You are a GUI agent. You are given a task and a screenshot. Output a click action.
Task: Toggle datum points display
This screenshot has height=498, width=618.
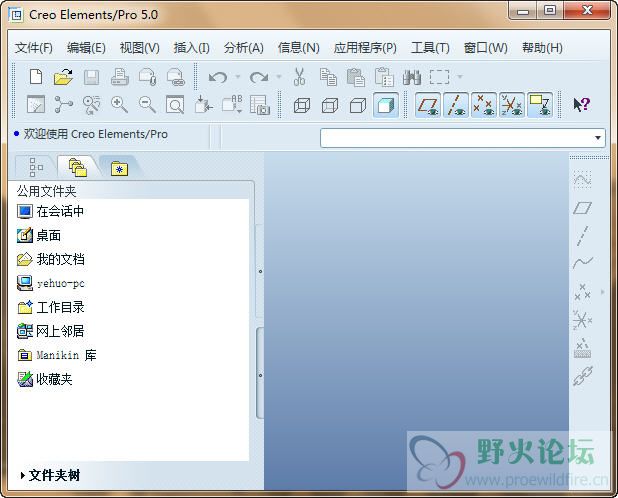[484, 105]
